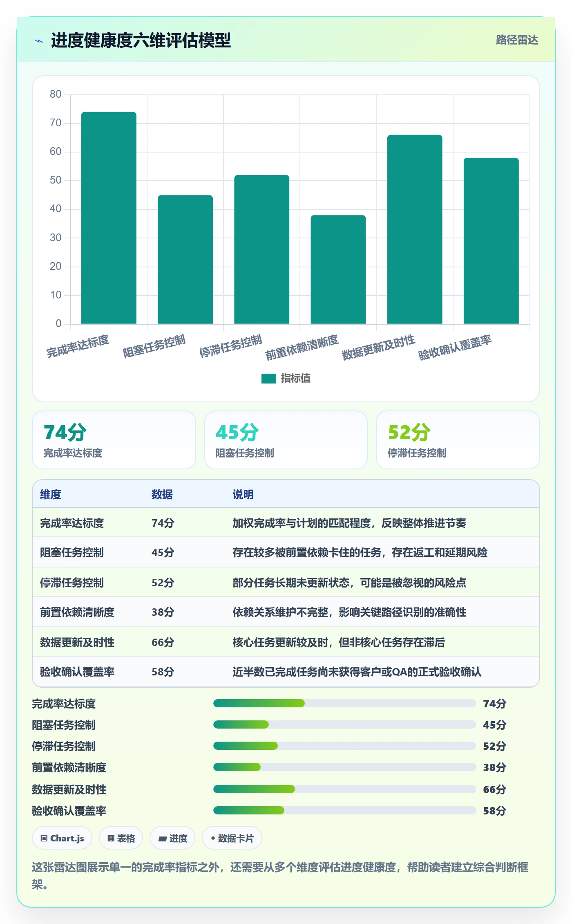Image resolution: width=572 pixels, height=924 pixels.
Task: Click the 路径雷达 label in header
Action: (517, 40)
